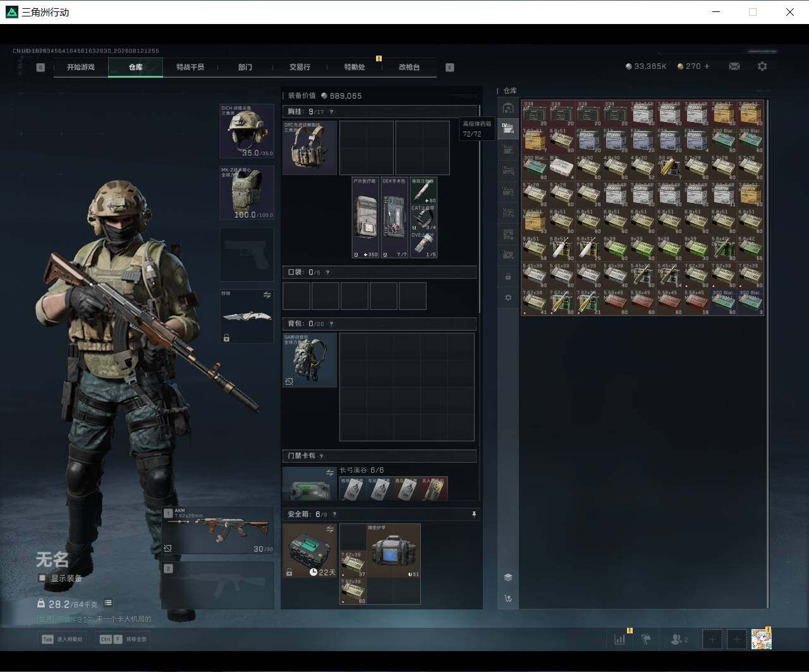Click the help icon next to 安全箱
809x672 pixels.
pos(335,515)
